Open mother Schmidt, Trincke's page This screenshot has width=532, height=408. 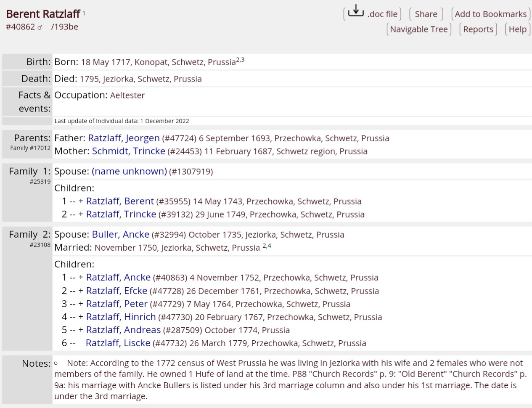pos(128,151)
